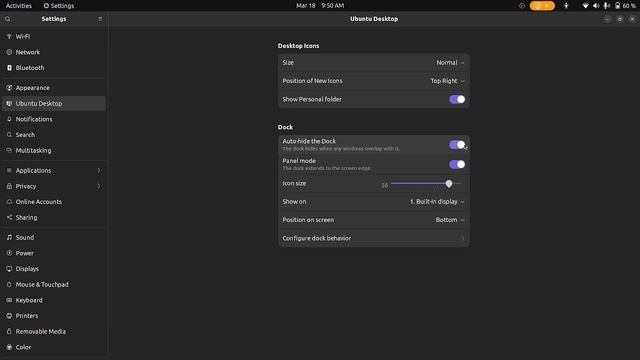Click the volume icon in top bar
Image resolution: width=640 pixels, height=360 pixels.
click(x=596, y=6)
